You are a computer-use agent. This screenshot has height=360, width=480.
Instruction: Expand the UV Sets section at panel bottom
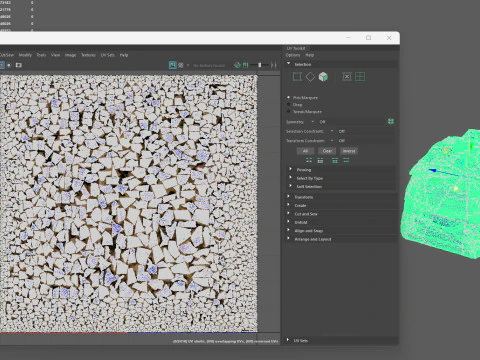coord(341,340)
